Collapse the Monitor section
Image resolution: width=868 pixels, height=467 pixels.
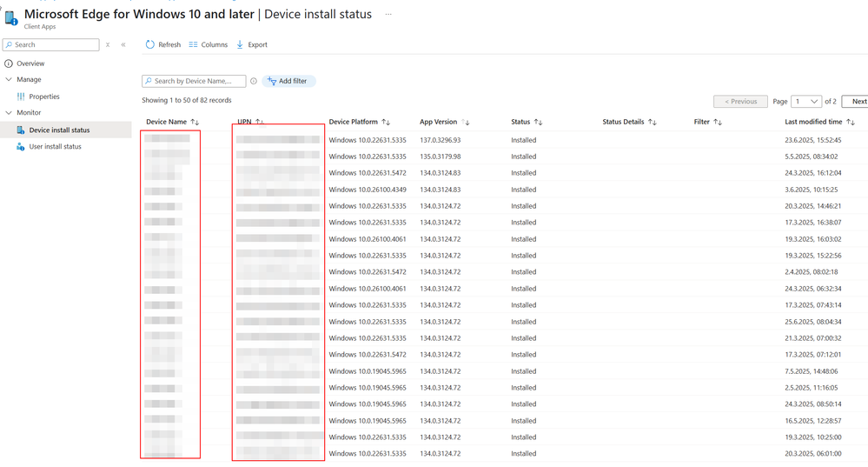[9, 112]
